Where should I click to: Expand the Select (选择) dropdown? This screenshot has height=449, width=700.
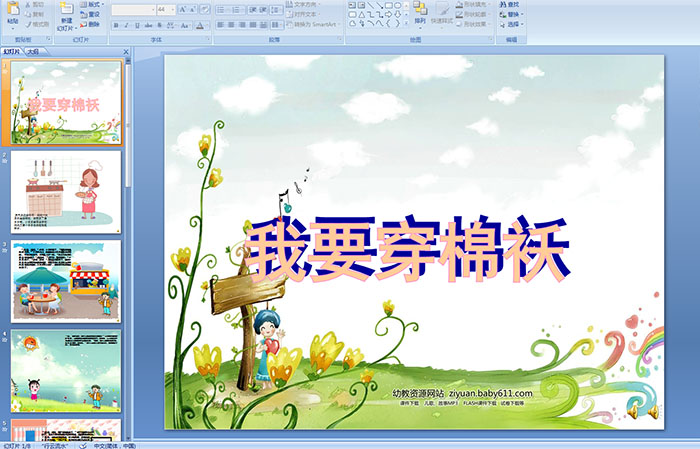coord(513,25)
